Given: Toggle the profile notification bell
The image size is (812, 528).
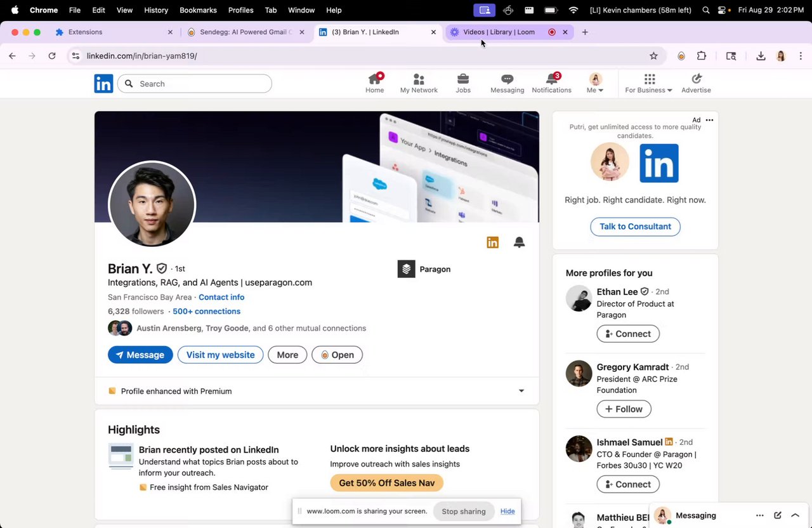Looking at the screenshot, I should [519, 242].
